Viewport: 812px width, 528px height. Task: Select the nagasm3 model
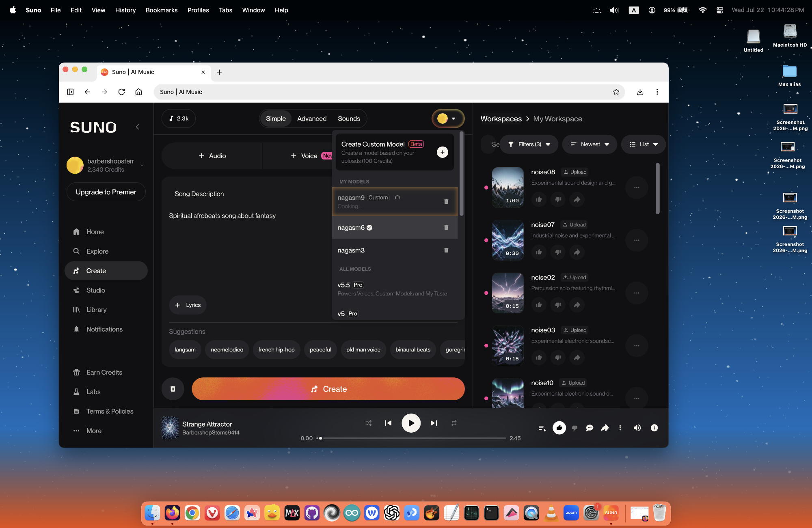[x=395, y=250]
